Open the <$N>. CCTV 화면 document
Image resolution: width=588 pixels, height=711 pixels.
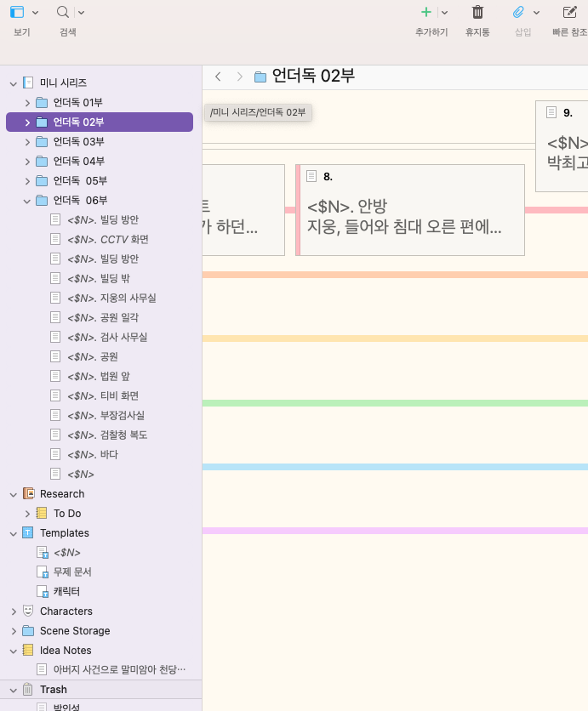(108, 240)
